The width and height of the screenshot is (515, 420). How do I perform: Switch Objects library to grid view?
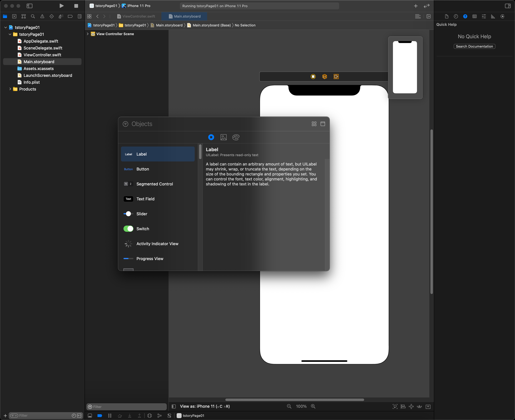314,124
